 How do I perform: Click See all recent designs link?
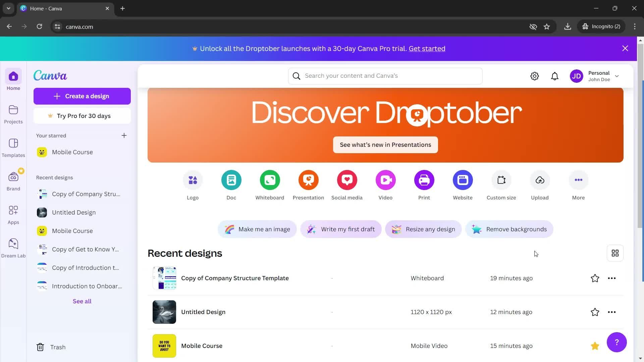click(82, 301)
